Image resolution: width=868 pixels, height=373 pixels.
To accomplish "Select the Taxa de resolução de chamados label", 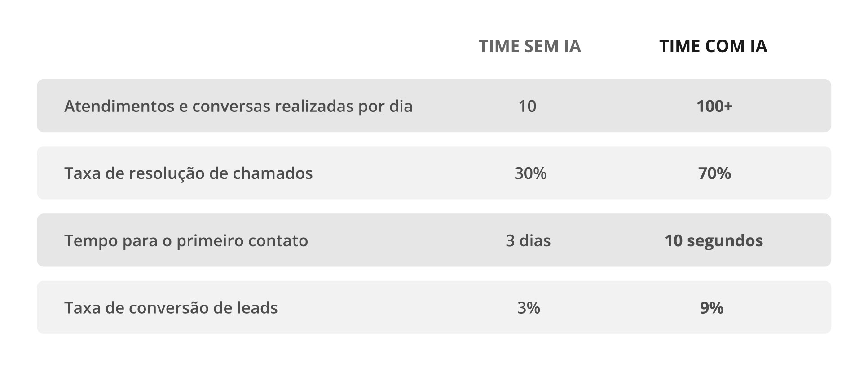I will (189, 173).
